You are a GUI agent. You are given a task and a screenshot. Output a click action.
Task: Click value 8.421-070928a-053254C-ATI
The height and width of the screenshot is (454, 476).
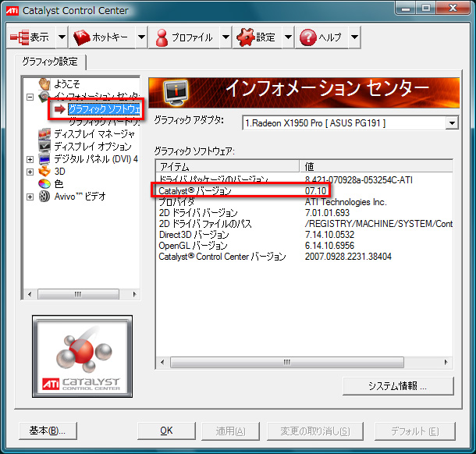(x=358, y=180)
